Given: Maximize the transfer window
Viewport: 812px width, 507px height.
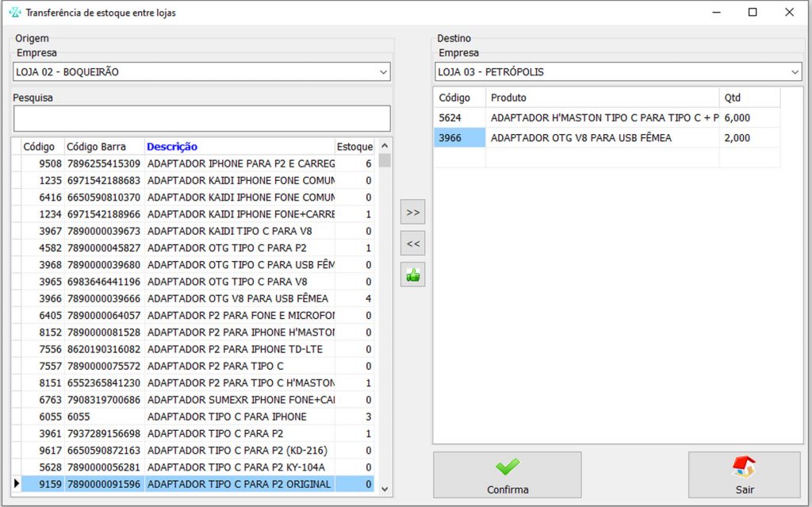Looking at the screenshot, I should pos(753,13).
